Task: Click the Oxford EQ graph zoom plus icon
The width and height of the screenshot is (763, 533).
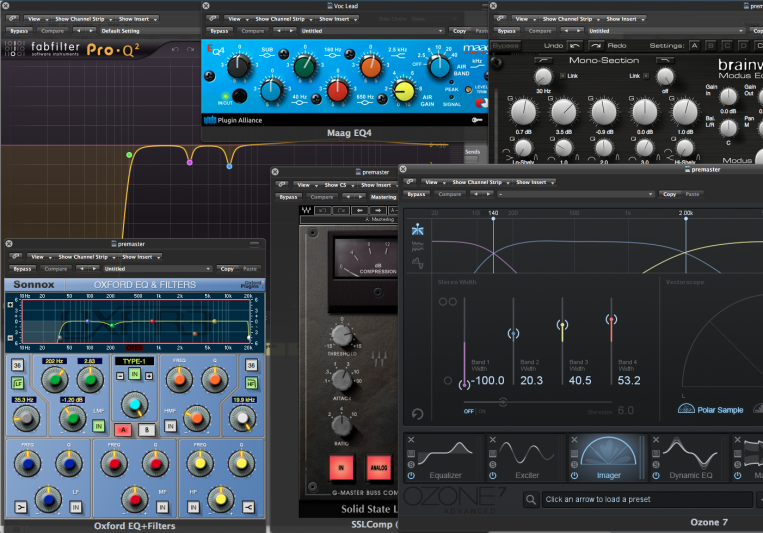Action: pos(10,305)
